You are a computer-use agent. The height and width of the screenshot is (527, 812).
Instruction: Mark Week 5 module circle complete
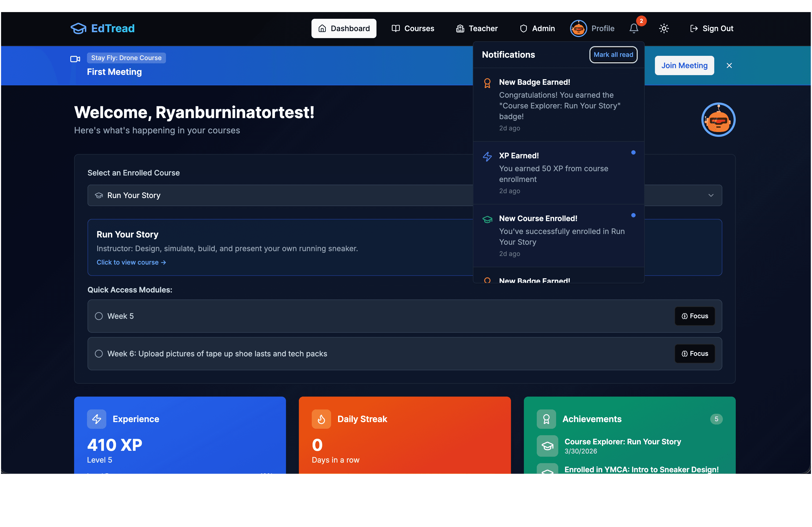click(x=99, y=316)
